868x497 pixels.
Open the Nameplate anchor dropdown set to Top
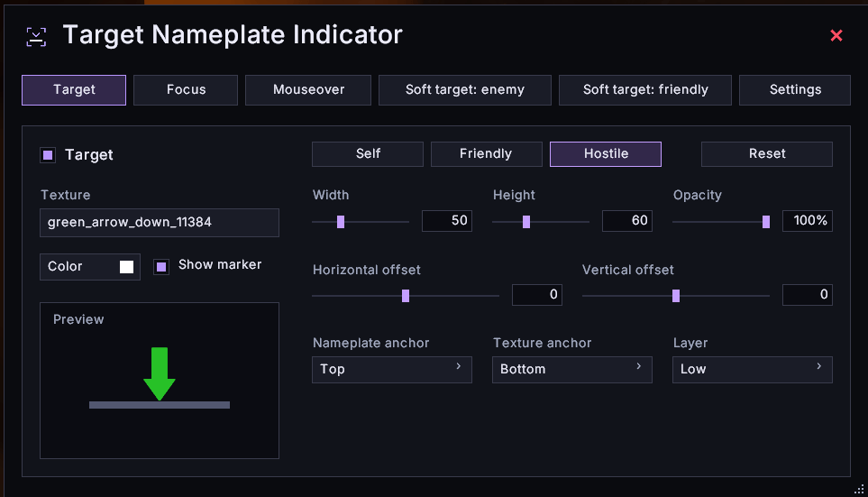pyautogui.click(x=392, y=370)
